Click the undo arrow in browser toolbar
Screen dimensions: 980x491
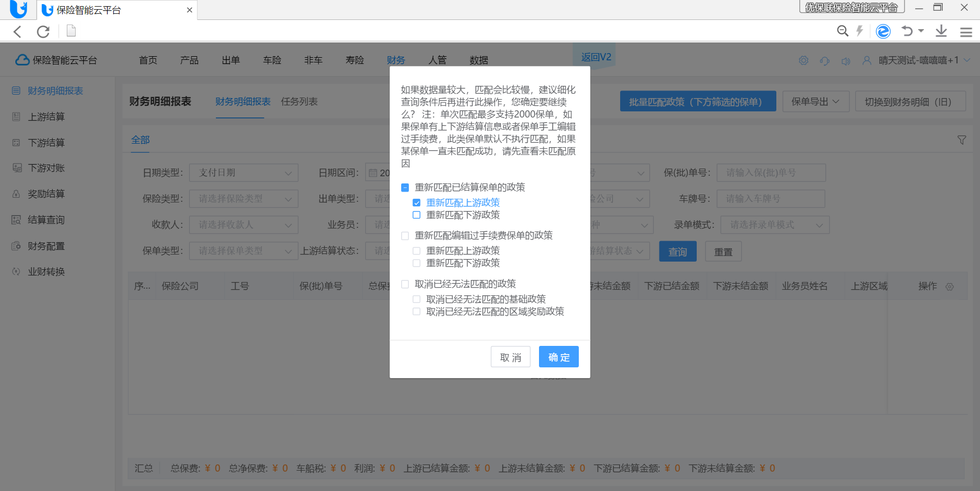click(x=907, y=31)
